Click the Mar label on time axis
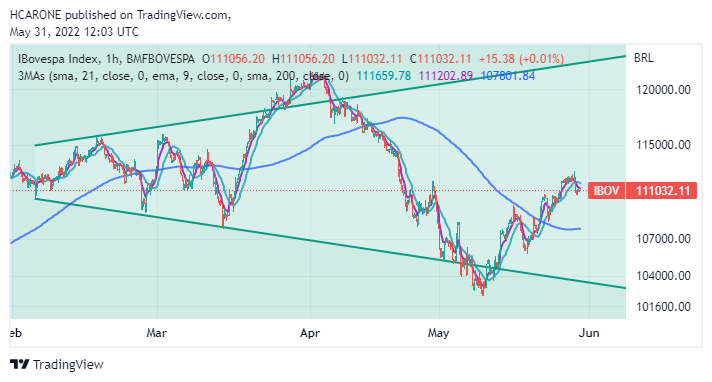Viewport: 712px width, 382px height. point(157,333)
